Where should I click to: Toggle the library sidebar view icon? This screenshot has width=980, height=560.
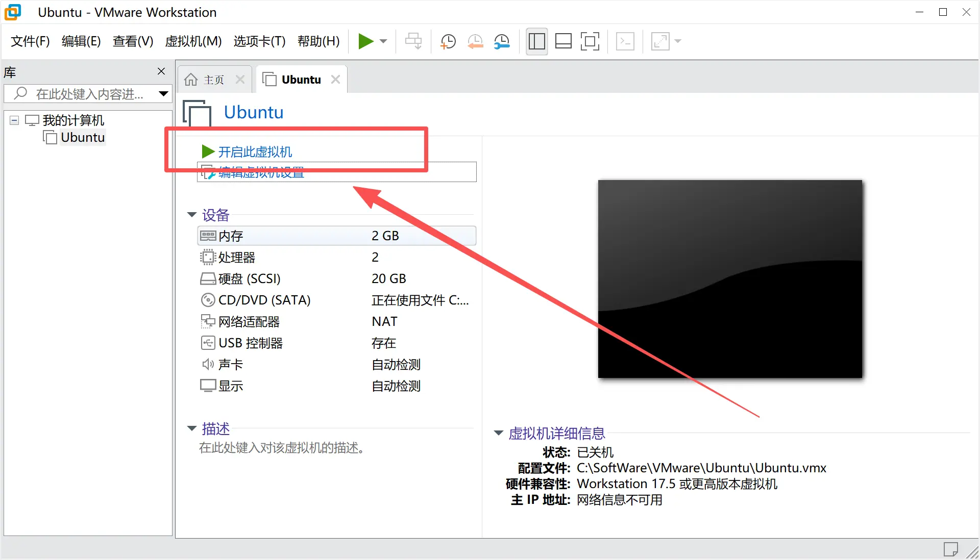click(x=536, y=41)
